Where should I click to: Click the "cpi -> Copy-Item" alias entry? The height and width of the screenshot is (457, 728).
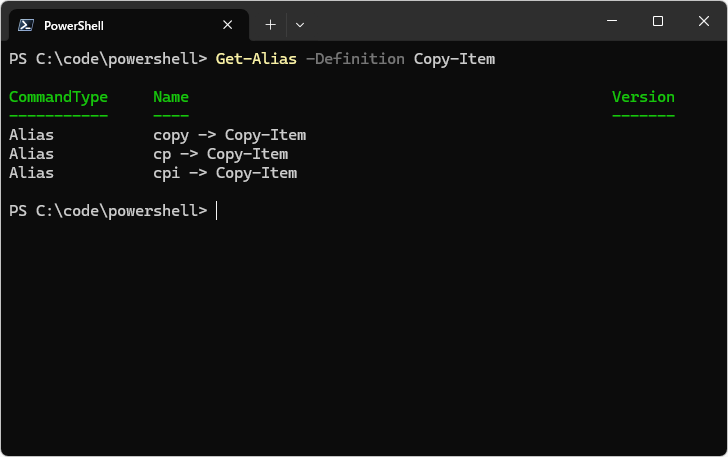225,173
